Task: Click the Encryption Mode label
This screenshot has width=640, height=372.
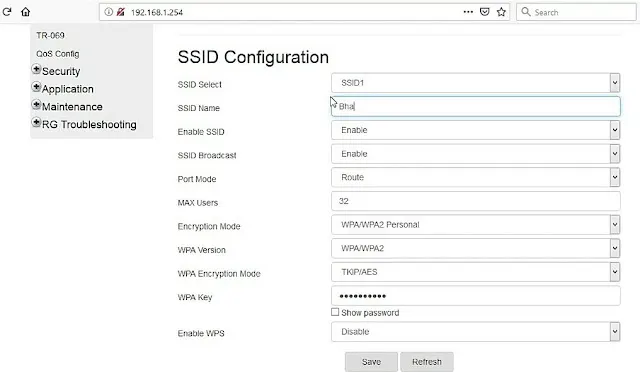Action: tap(209, 226)
